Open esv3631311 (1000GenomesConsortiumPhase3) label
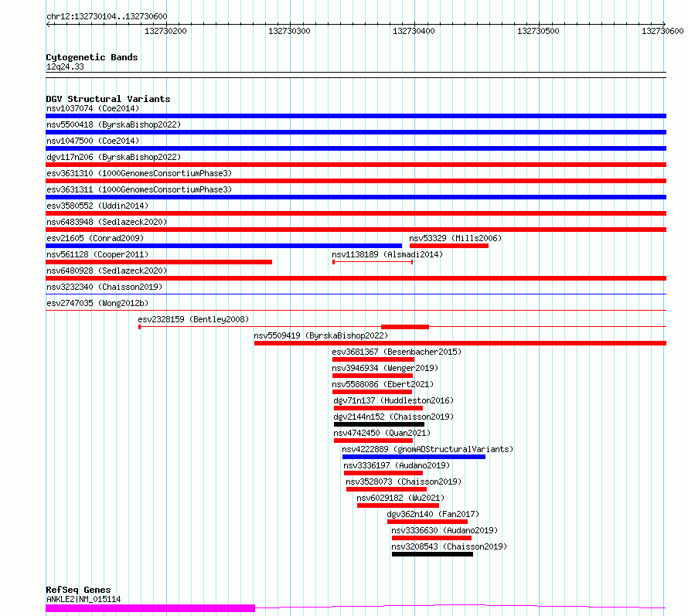The image size is (688, 616). pos(139,189)
